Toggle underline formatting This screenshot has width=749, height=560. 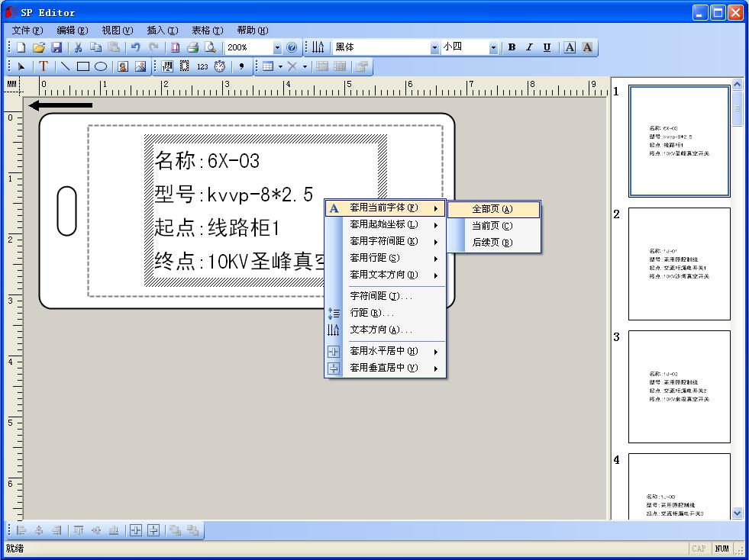(546, 47)
